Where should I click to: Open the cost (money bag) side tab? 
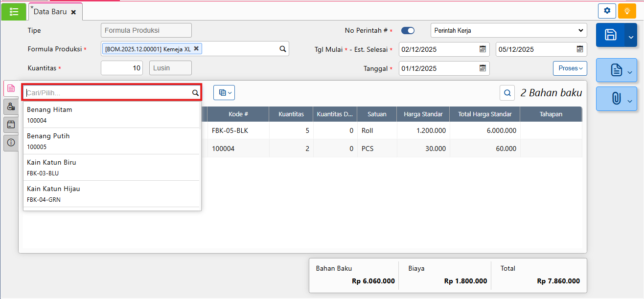pyautogui.click(x=11, y=107)
